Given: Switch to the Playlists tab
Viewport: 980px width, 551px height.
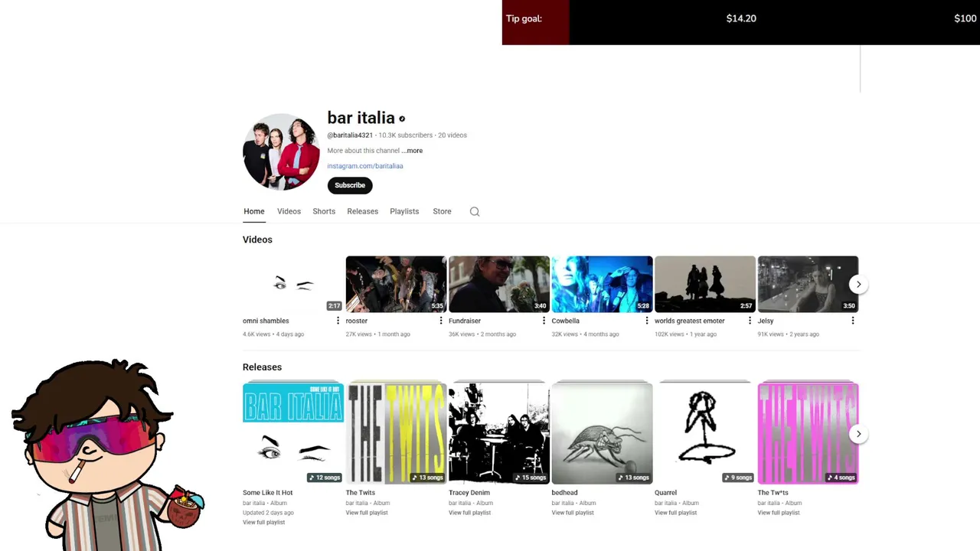Looking at the screenshot, I should [x=404, y=211].
